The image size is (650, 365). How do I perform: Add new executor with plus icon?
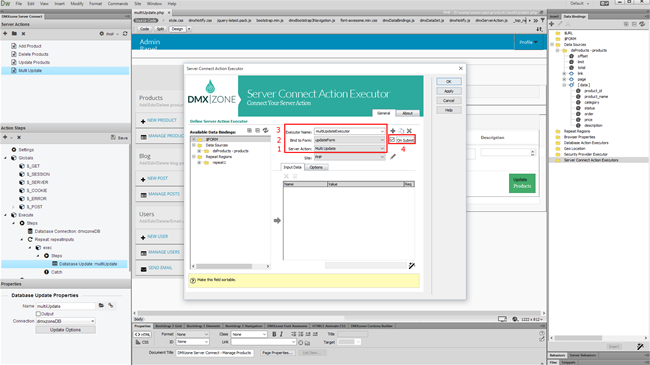393,131
